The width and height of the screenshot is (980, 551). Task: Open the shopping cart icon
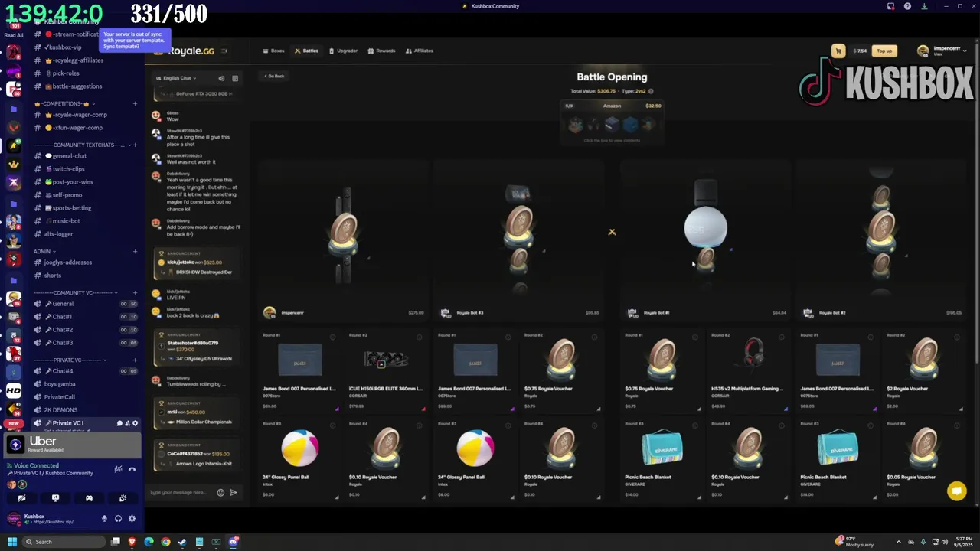838,51
